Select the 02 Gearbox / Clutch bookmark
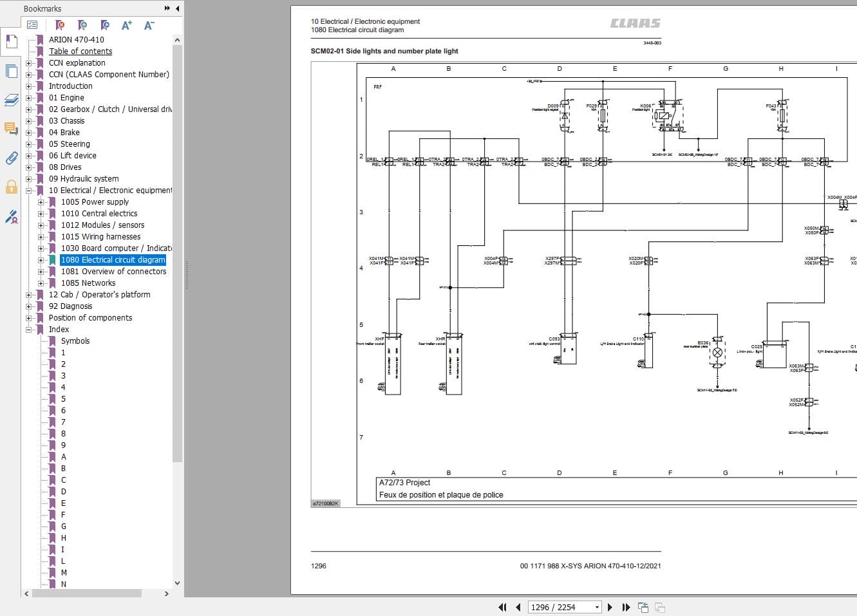The height and width of the screenshot is (616, 857). [x=110, y=109]
